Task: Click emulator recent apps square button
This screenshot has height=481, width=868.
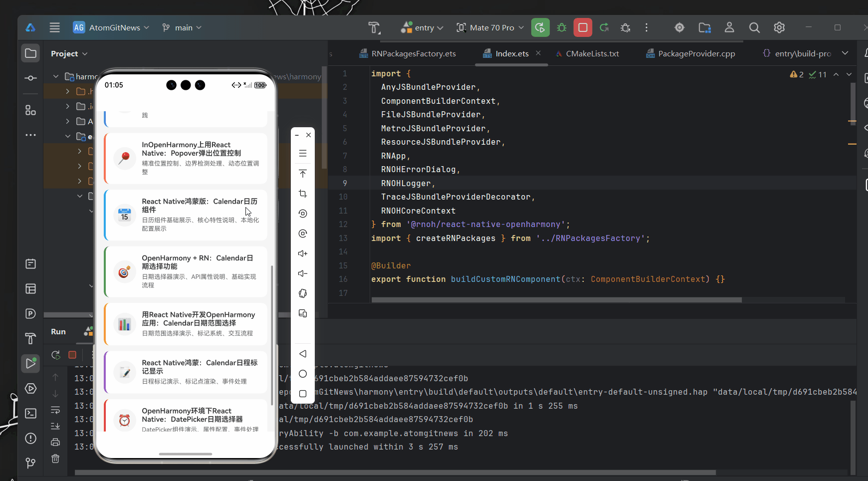Action: pyautogui.click(x=303, y=394)
